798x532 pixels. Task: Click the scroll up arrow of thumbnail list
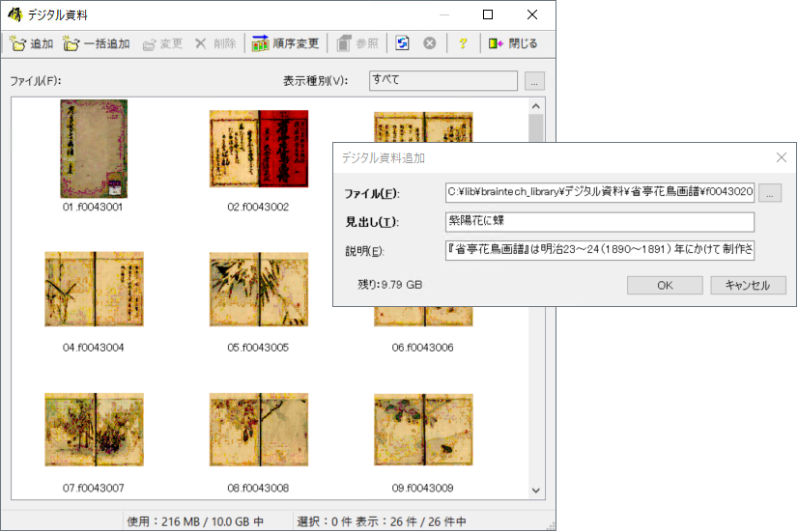(535, 106)
